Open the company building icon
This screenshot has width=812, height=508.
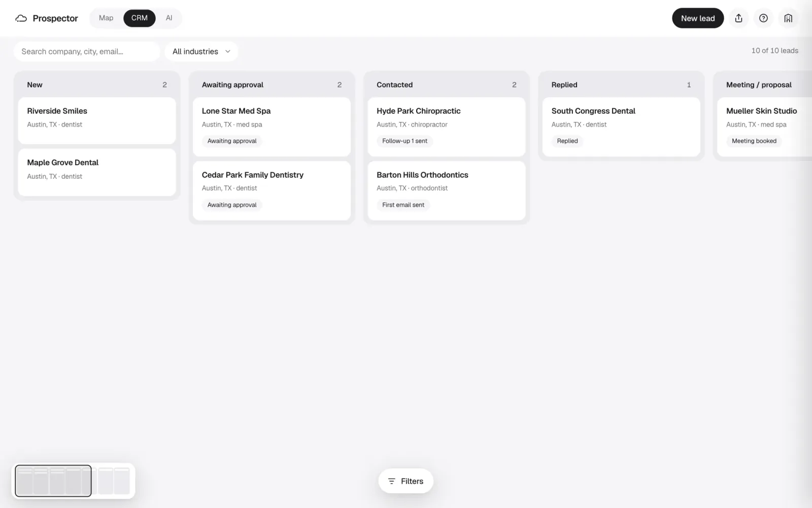tap(788, 18)
